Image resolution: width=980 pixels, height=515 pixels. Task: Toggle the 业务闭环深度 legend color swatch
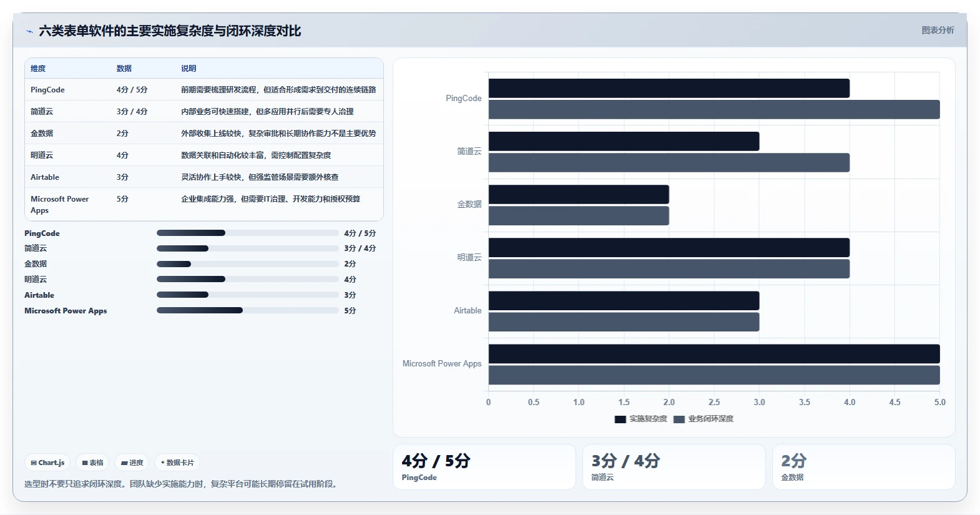point(679,419)
